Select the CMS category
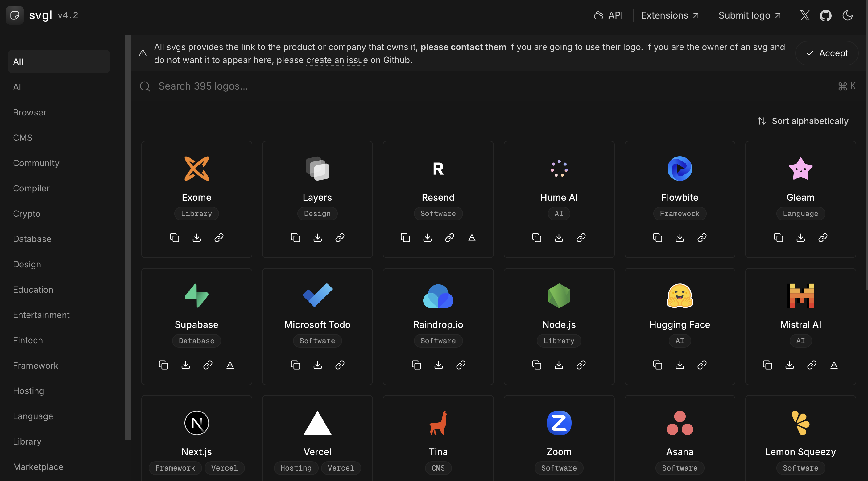The width and height of the screenshot is (868, 481). point(59,138)
